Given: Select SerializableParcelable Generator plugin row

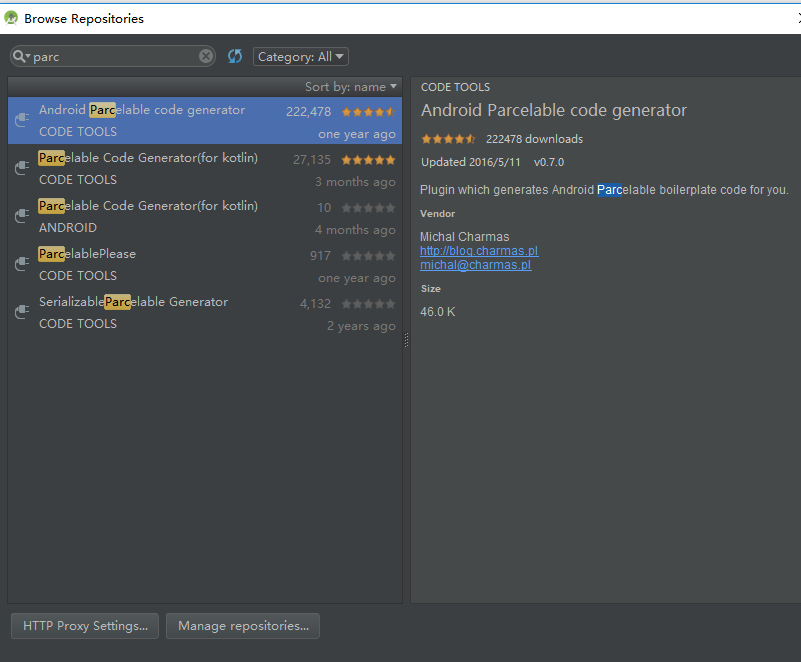Looking at the screenshot, I should [205, 313].
